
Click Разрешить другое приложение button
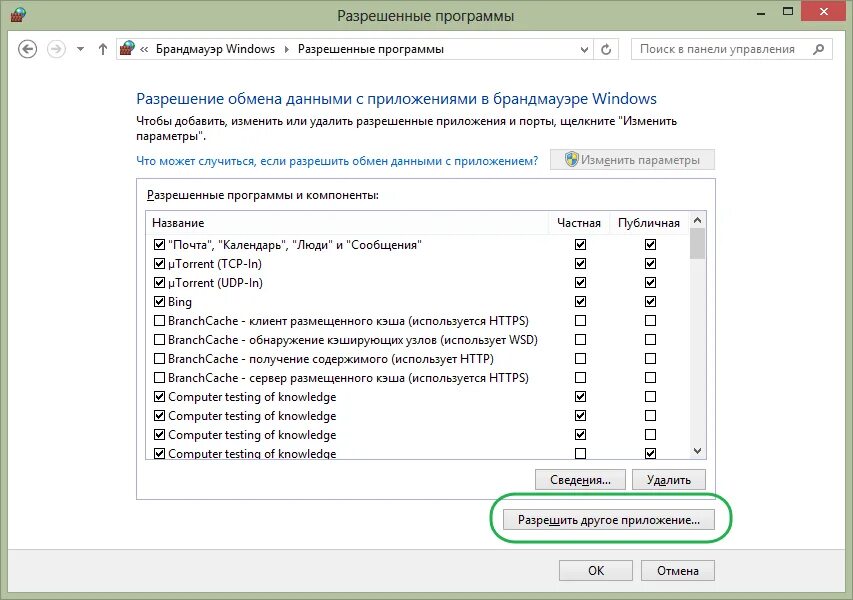click(x=609, y=520)
